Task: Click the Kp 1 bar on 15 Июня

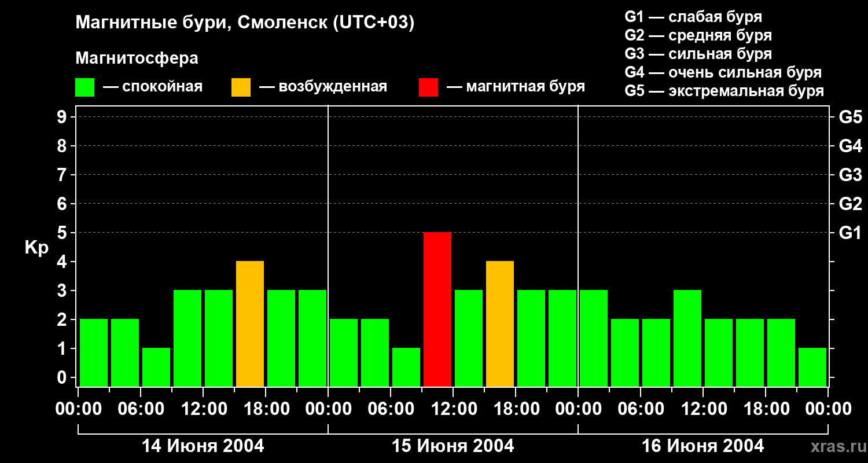Action: click(x=406, y=367)
